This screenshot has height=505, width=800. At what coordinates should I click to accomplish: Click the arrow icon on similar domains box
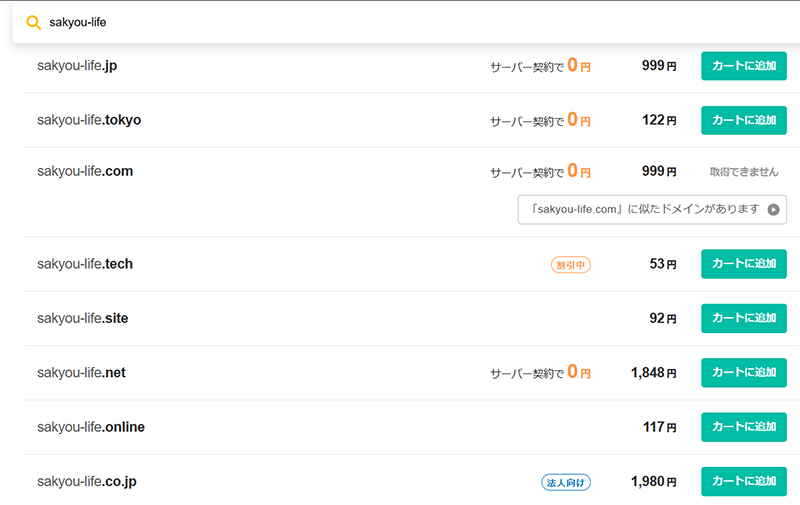(773, 210)
